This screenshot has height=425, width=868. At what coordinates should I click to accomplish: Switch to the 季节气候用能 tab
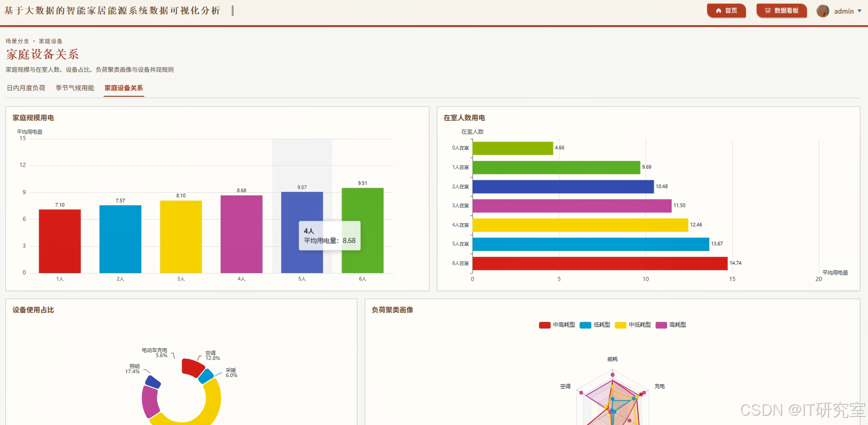(75, 88)
